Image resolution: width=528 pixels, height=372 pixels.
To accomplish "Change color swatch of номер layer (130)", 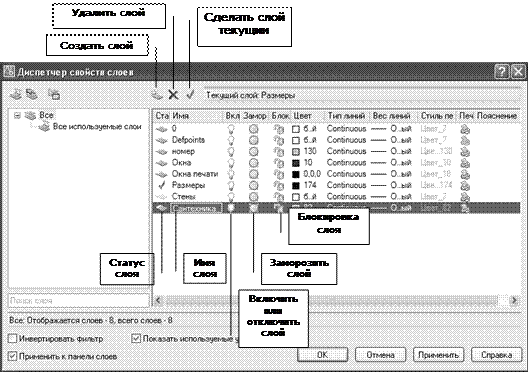I will 296,152.
